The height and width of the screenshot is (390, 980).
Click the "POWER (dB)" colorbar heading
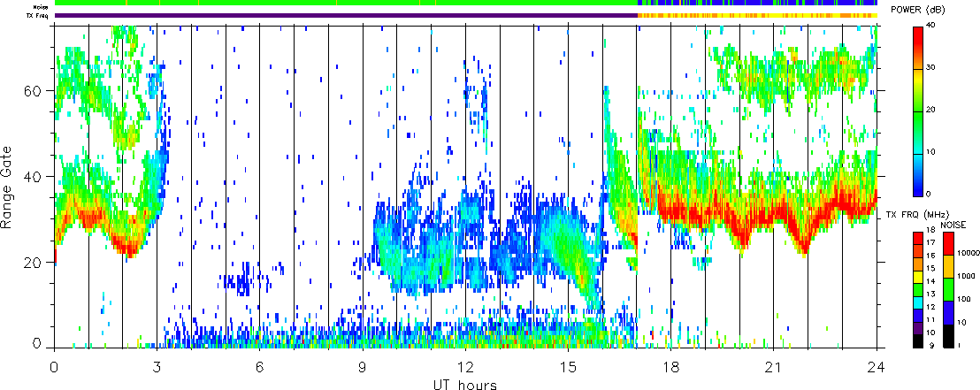[919, 11]
